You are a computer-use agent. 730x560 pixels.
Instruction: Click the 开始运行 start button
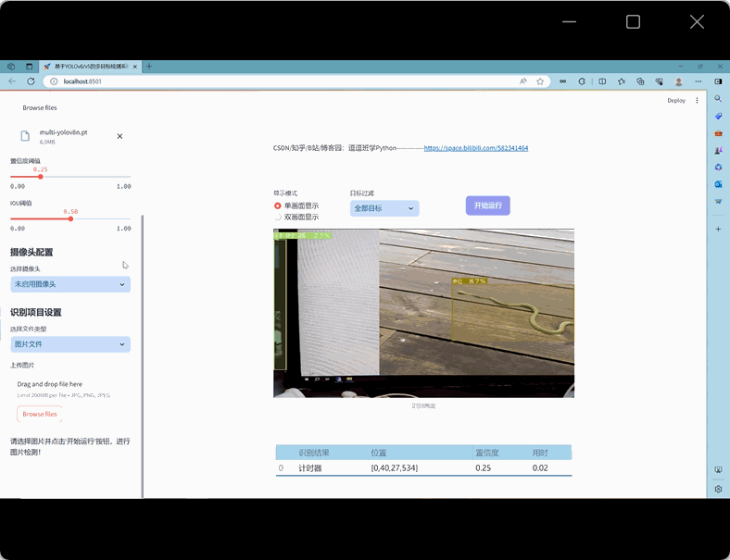[x=488, y=205]
